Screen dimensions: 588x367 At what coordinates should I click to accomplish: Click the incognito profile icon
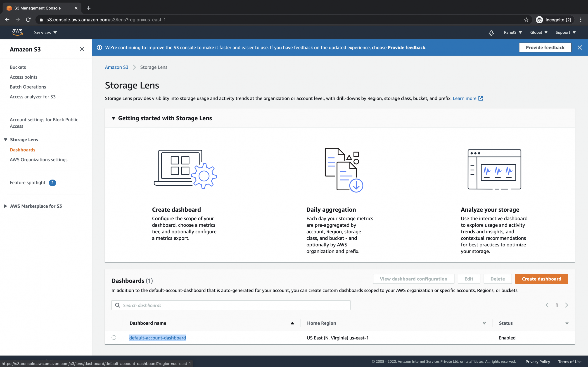pyautogui.click(x=540, y=20)
